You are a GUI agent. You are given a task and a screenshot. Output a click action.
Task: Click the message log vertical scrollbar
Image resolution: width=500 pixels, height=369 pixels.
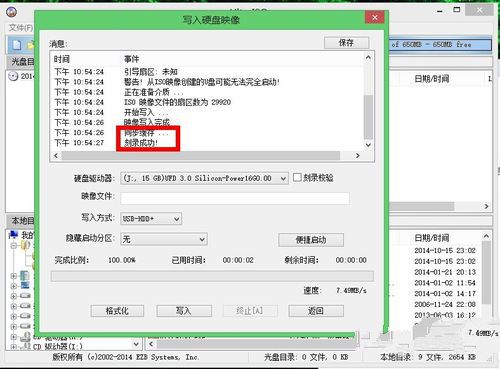pos(368,101)
